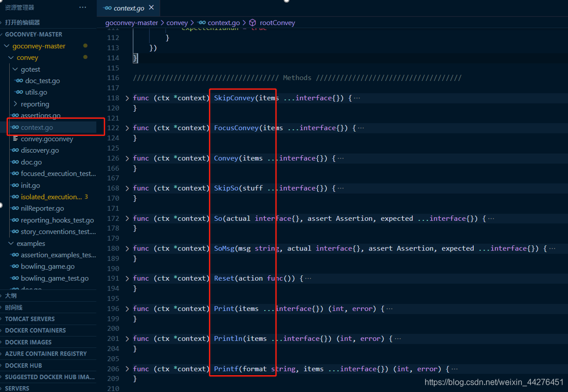Image resolution: width=568 pixels, height=392 pixels.
Task: Click context.go in the breadcrumb
Action: 223,23
